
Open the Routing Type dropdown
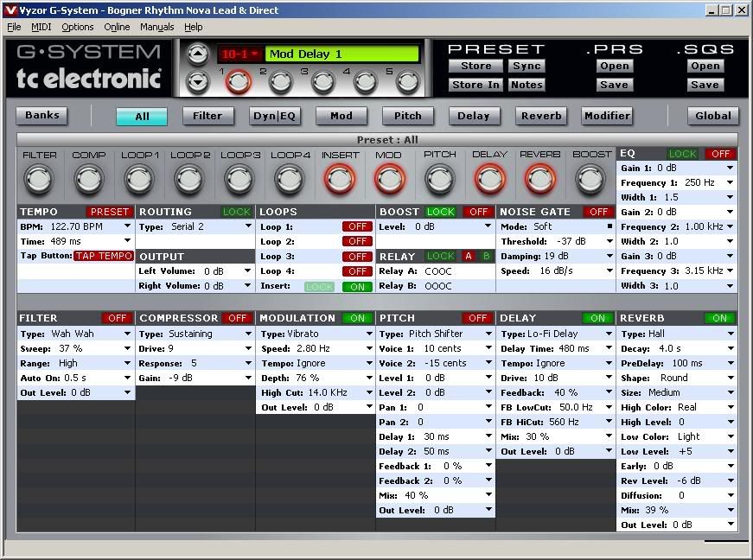(248, 226)
